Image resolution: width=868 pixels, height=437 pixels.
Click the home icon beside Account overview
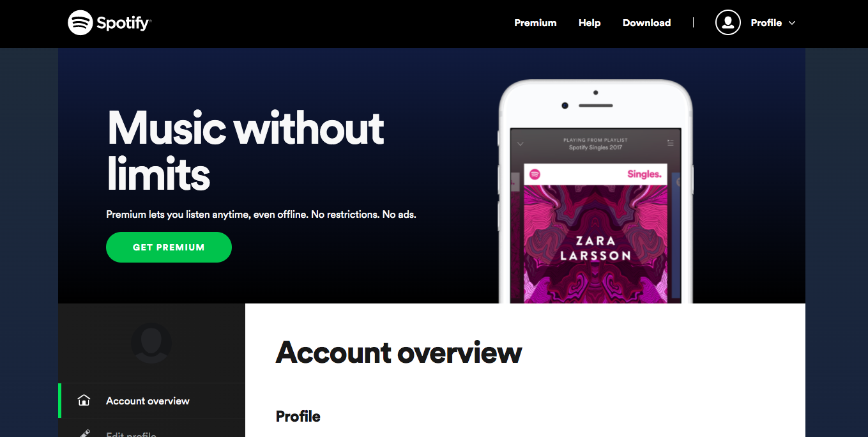(x=84, y=401)
